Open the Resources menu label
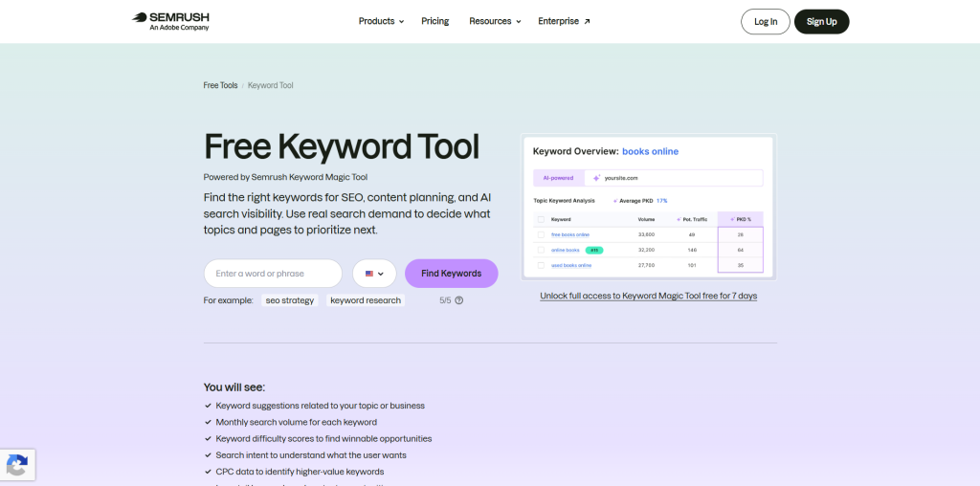The height and width of the screenshot is (486, 980). click(490, 21)
